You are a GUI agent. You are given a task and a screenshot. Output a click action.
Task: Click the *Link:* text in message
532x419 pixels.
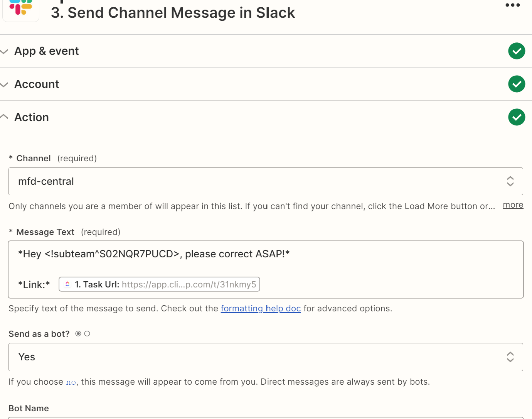(34, 285)
